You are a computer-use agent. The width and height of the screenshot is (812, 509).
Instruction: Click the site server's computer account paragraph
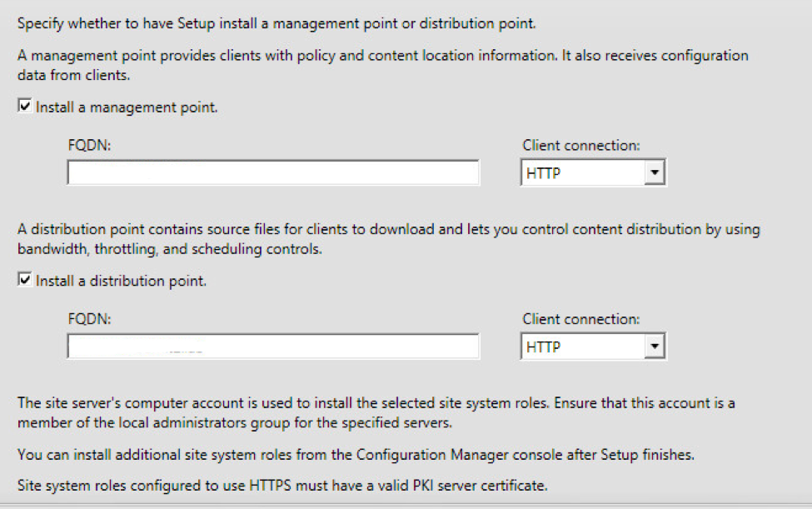tap(375, 412)
